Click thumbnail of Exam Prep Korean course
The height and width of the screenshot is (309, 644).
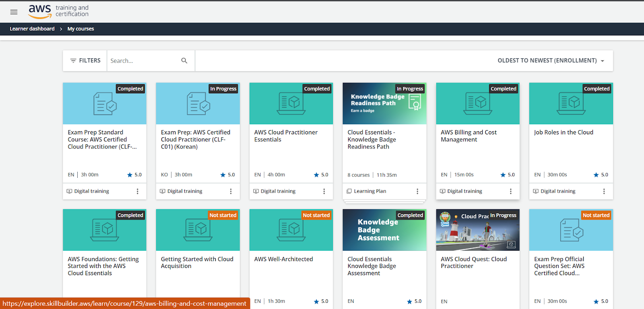198,104
